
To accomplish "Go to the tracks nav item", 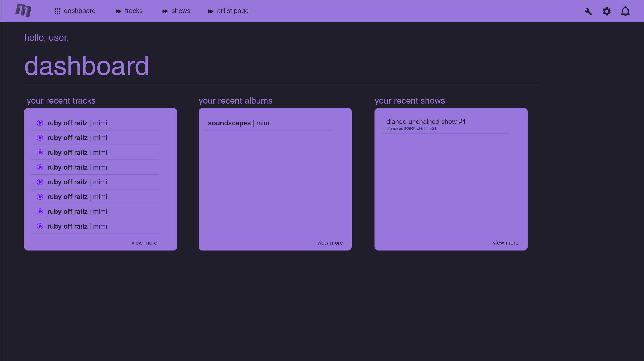I will [x=133, y=11].
